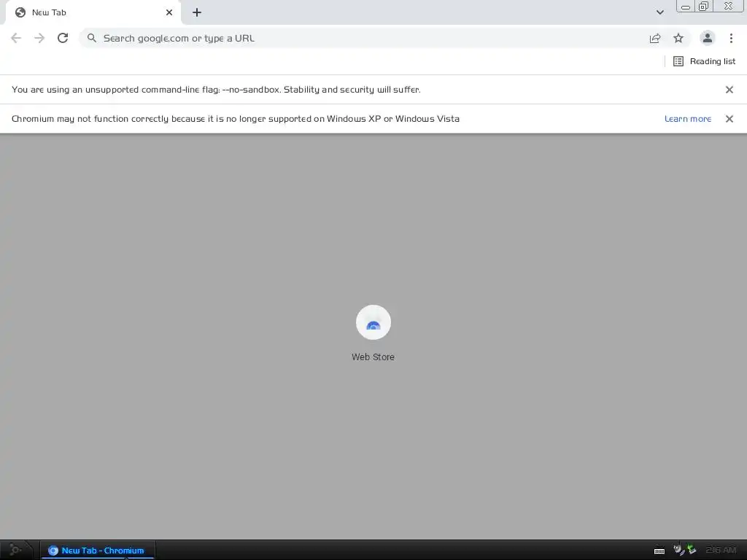
Task: Share this page icon
Action: [x=655, y=38]
